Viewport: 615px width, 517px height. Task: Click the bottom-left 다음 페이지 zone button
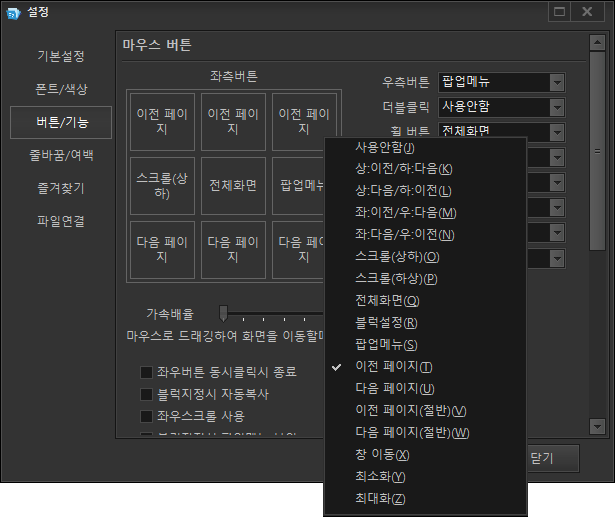pos(162,250)
